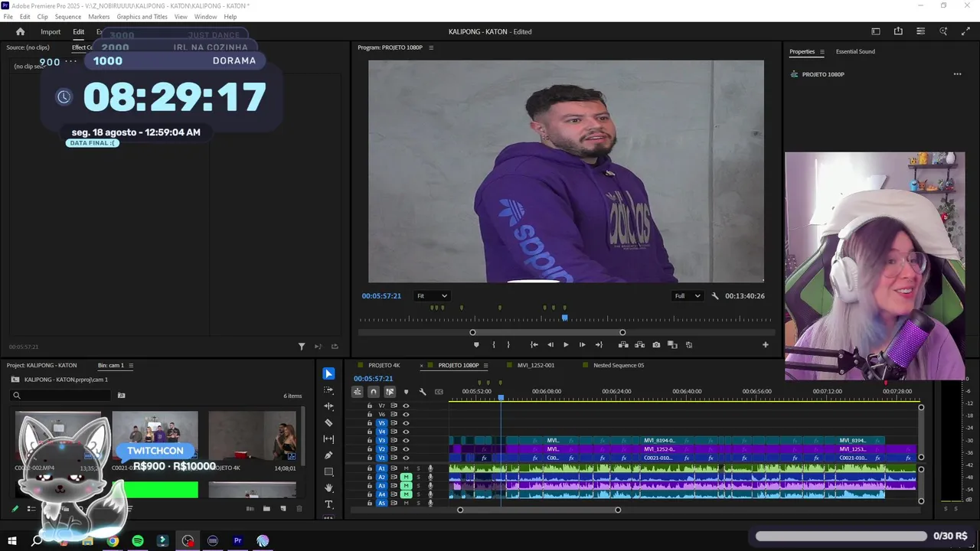This screenshot has width=980, height=551.
Task: Step forward one frame in Program monitor
Action: [582, 345]
